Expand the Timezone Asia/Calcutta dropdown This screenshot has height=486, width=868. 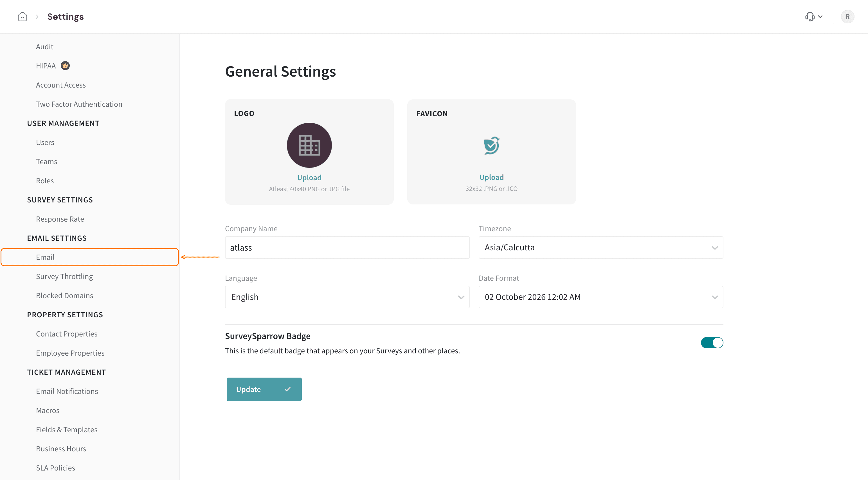click(601, 247)
